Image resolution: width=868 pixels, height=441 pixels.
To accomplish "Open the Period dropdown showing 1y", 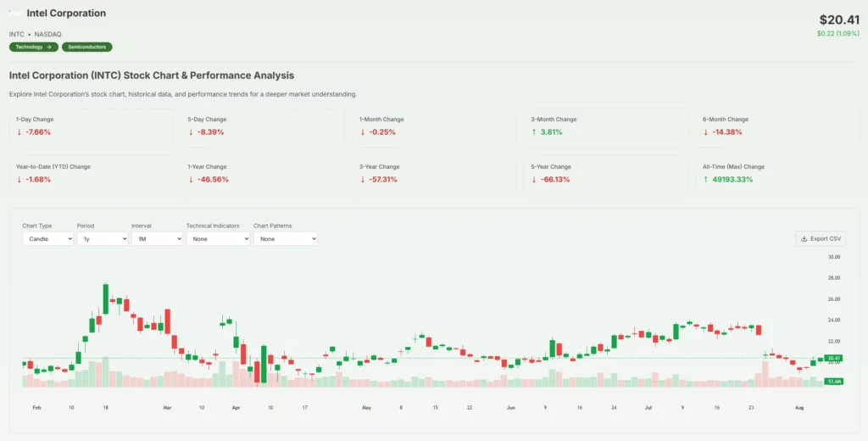I will click(x=103, y=239).
